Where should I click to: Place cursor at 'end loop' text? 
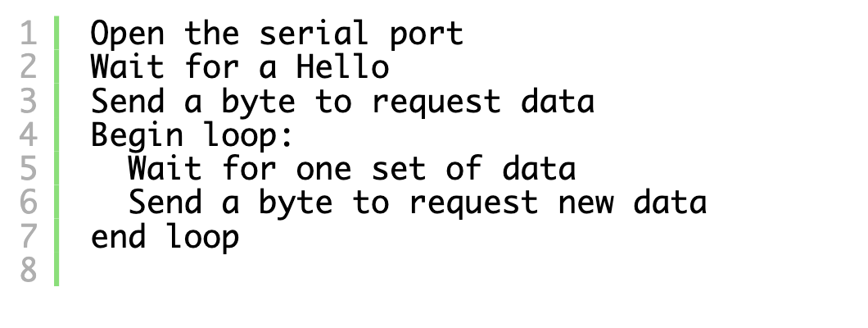(x=165, y=238)
